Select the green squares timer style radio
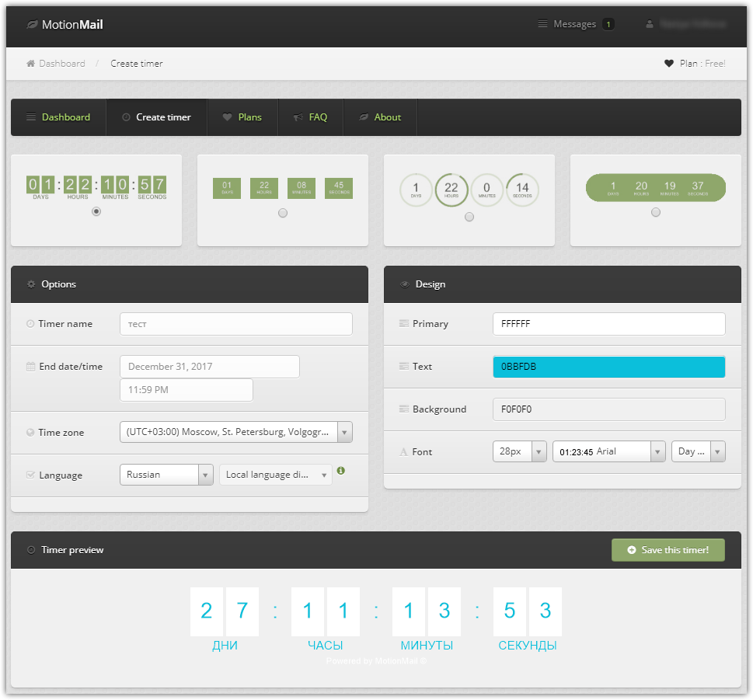The width and height of the screenshot is (753, 700). click(283, 213)
